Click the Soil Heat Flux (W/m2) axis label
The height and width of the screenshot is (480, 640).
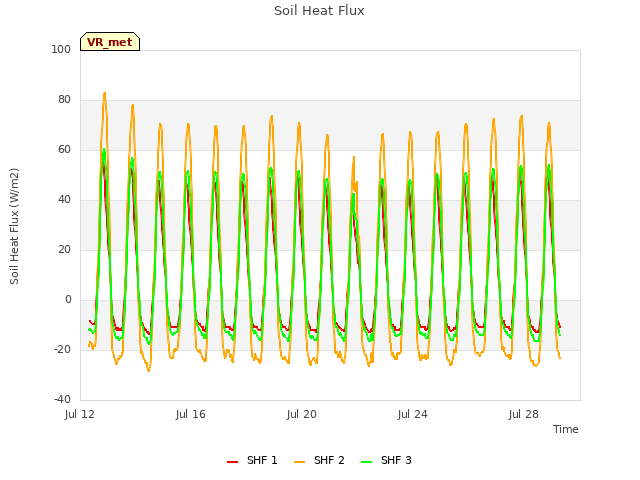point(15,226)
